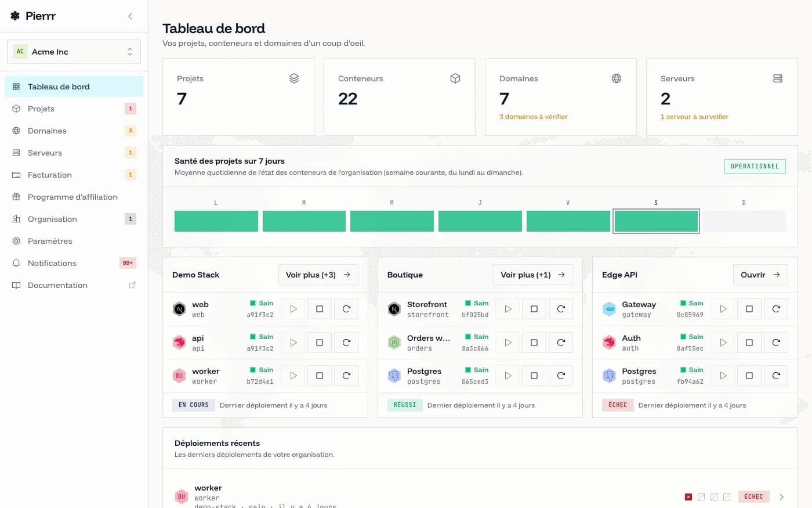This screenshot has height=508, width=812.
Task: Stop the Edge API Postgres container
Action: [x=749, y=376]
